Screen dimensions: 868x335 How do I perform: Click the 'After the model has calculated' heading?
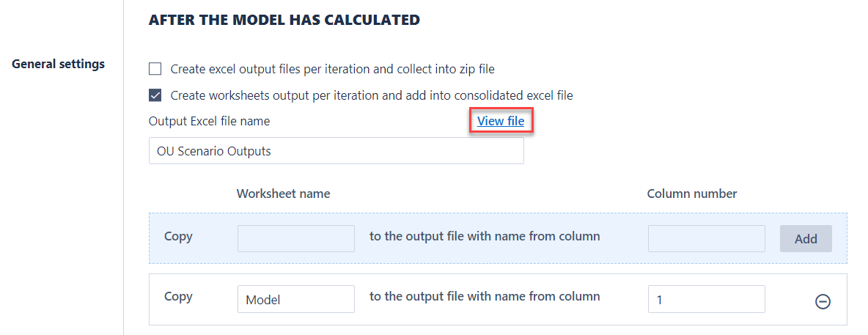click(284, 20)
